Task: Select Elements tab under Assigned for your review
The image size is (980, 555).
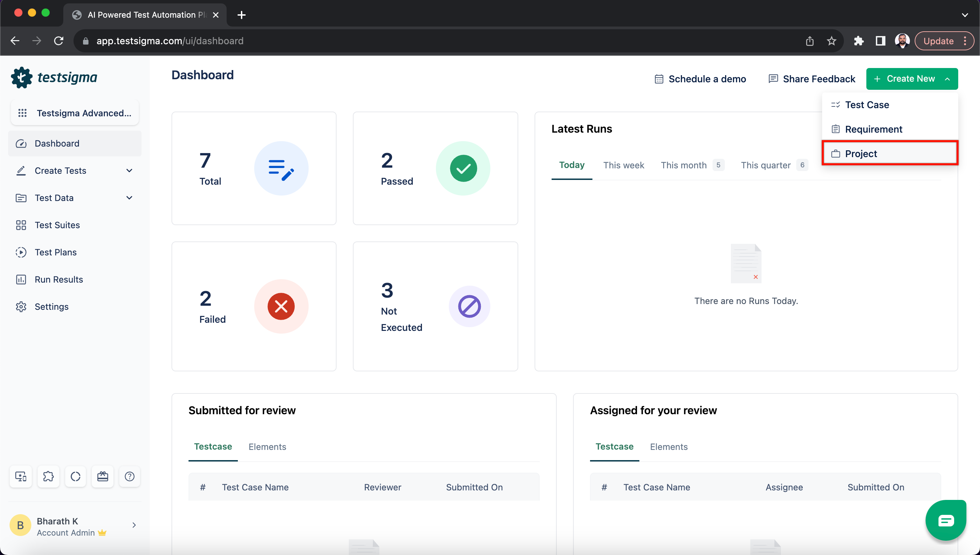Action: tap(668, 447)
